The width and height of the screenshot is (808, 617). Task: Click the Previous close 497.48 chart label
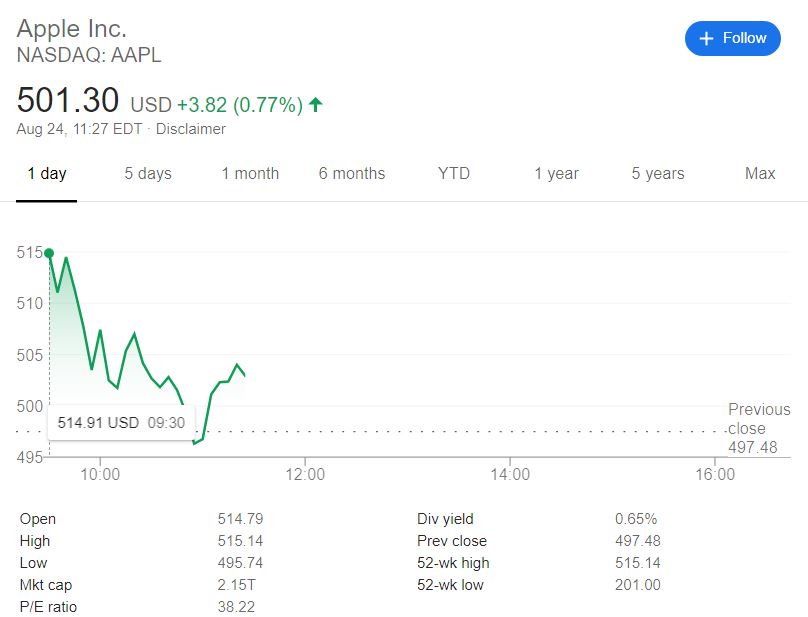tap(759, 428)
